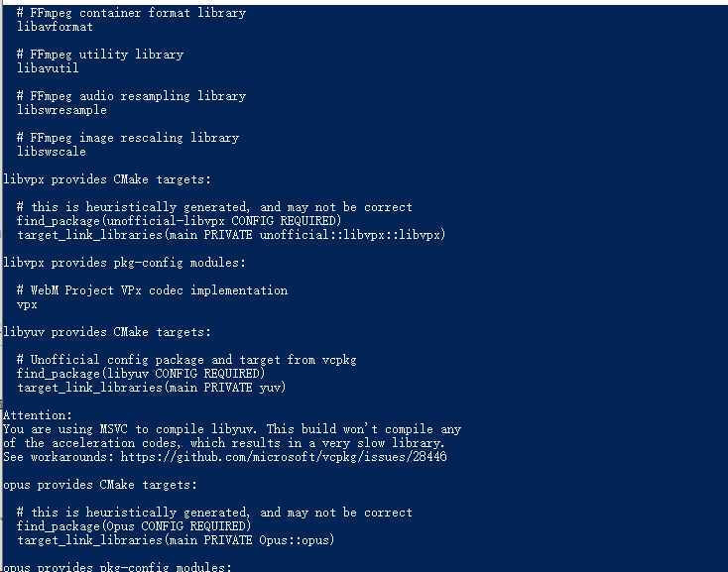Click target_link_libraries unofficial::libvpx::libvpx line
Viewport: 728px width, 572px height.
(231, 235)
